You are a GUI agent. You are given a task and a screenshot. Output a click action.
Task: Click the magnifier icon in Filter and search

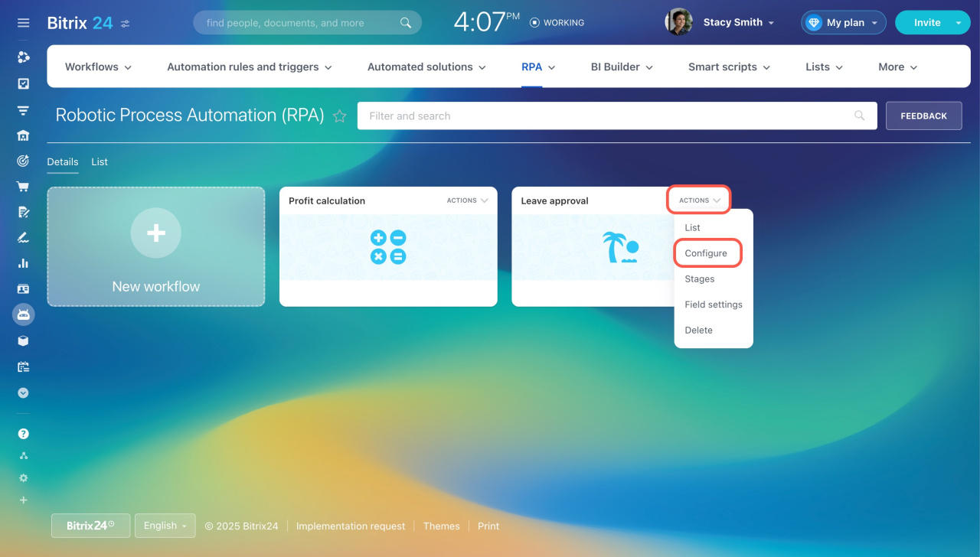(x=860, y=116)
